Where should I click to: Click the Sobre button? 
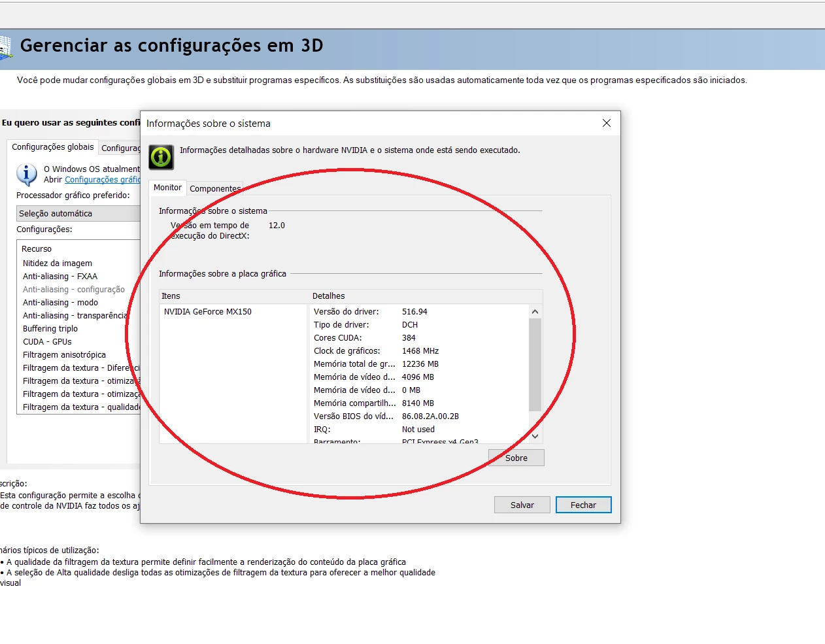(x=516, y=458)
